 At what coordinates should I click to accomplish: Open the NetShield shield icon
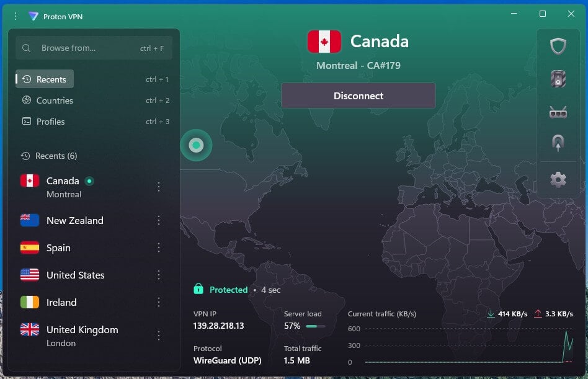click(558, 47)
